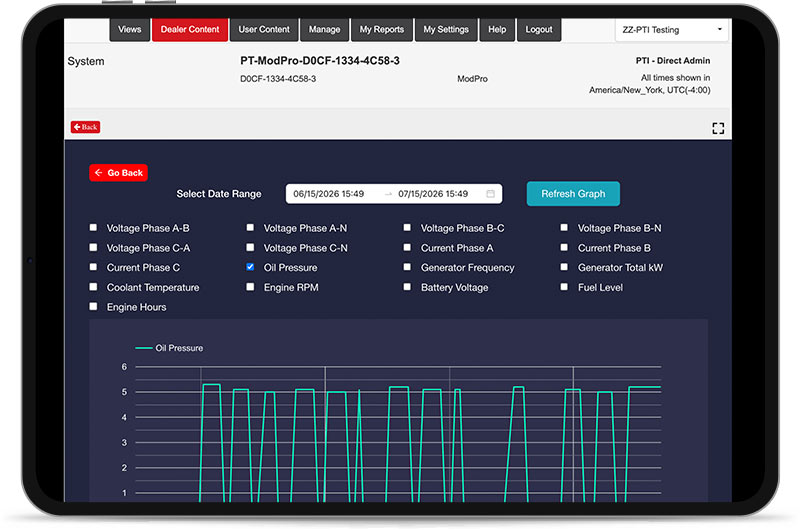The image size is (800, 530).
Task: Switch to Dealer Content tab
Action: coord(190,30)
